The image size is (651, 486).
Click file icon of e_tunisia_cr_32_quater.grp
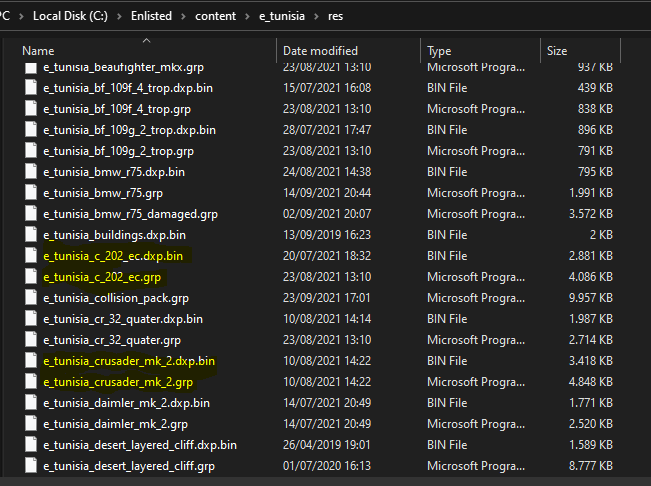tap(31, 340)
